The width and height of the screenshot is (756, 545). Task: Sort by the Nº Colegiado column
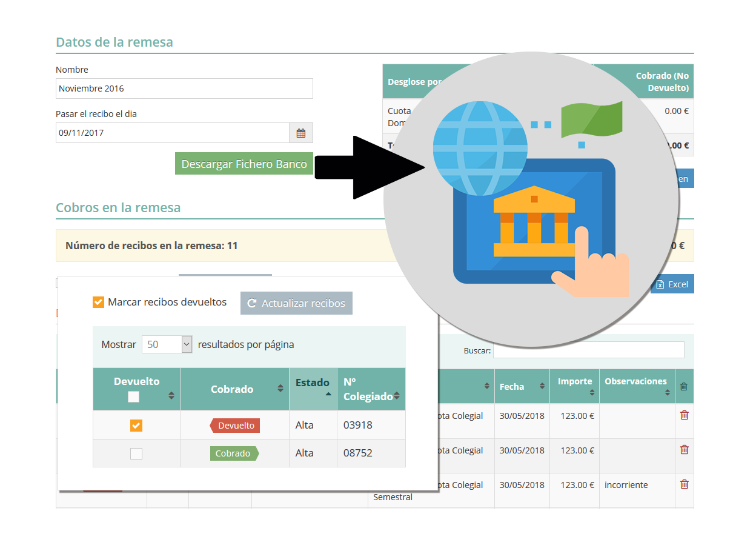click(x=371, y=389)
